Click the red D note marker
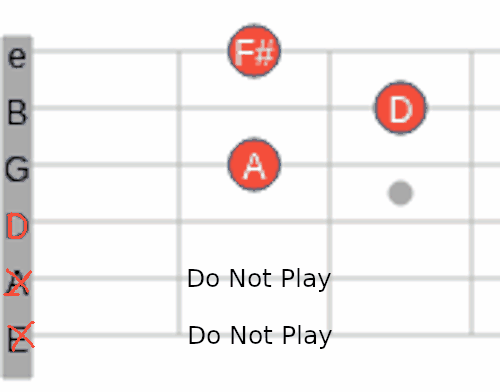 click(x=400, y=108)
